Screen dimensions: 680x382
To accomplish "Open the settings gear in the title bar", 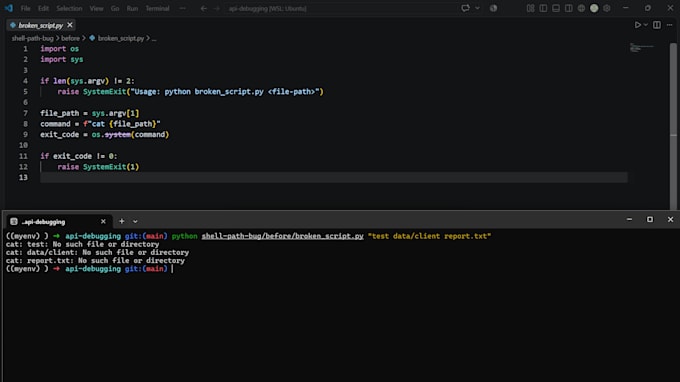I will coord(607,8).
